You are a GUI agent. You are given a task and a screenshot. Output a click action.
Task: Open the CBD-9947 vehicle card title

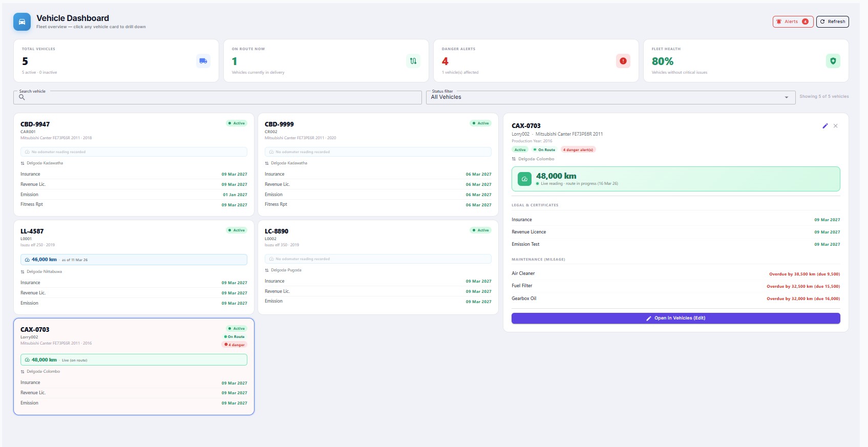click(35, 124)
